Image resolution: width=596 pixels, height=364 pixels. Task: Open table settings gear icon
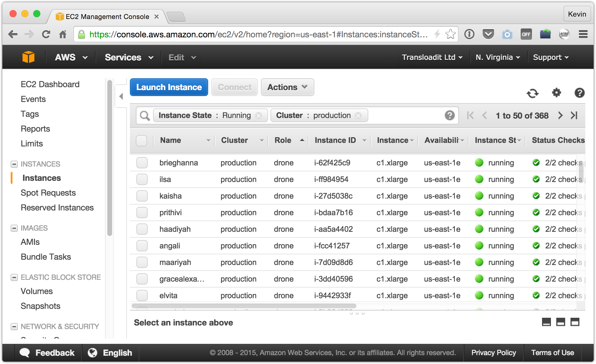coord(556,93)
